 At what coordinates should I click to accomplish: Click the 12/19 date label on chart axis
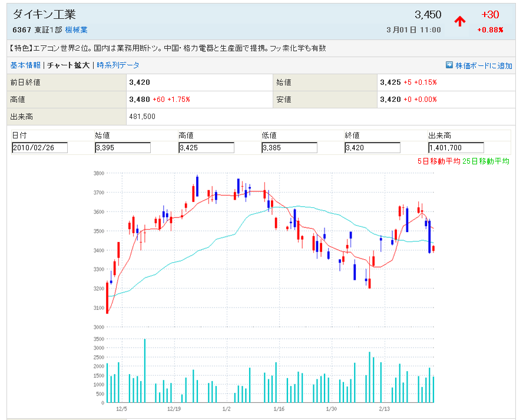(174, 409)
